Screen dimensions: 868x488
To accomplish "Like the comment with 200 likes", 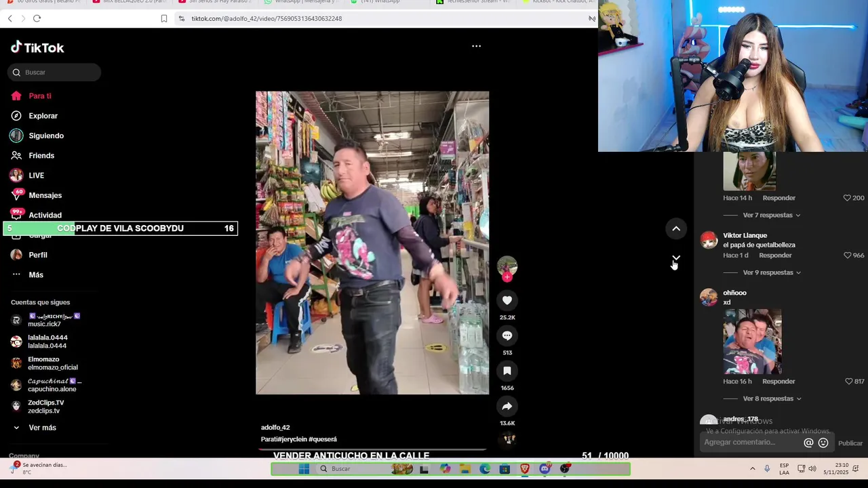I will click(x=847, y=198).
